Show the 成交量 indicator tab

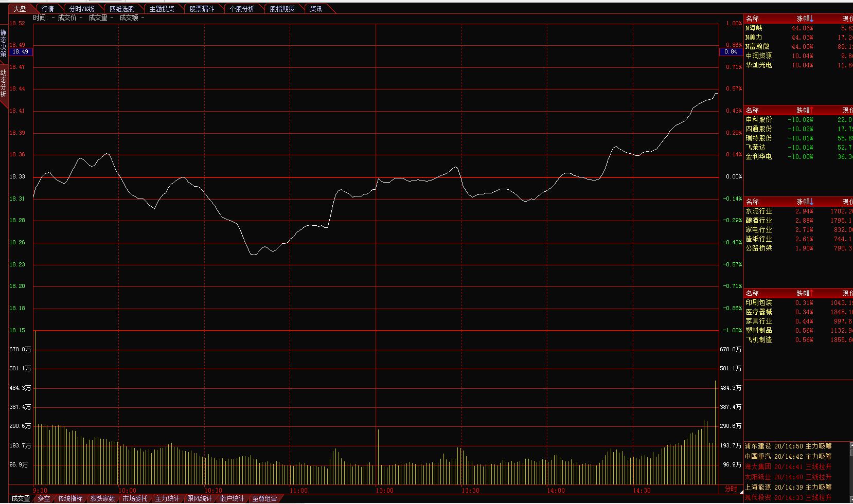click(x=21, y=499)
